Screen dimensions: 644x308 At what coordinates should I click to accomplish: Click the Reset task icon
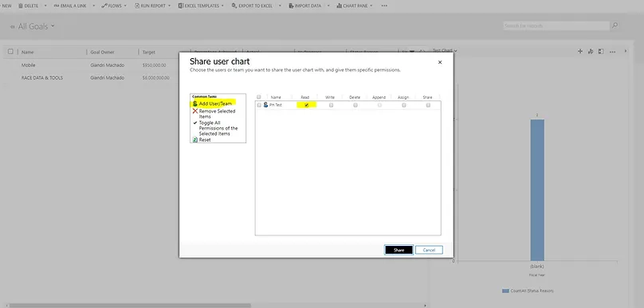[195, 140]
